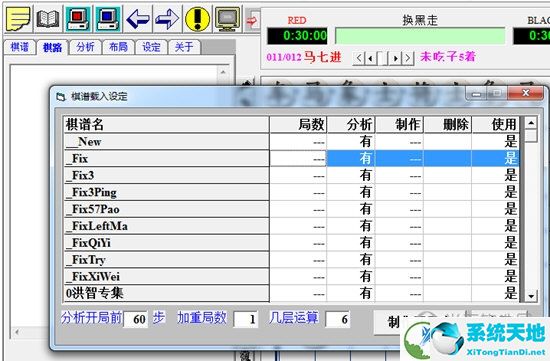The height and width of the screenshot is (361, 550).
Task: Click the yellow exclamation mark icon
Action: pos(197,18)
